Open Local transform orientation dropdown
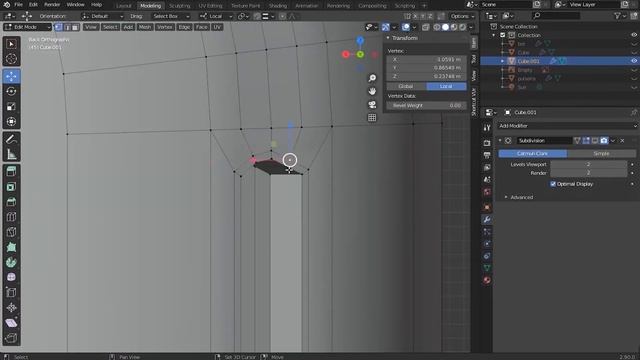640x360 pixels. click(216, 16)
